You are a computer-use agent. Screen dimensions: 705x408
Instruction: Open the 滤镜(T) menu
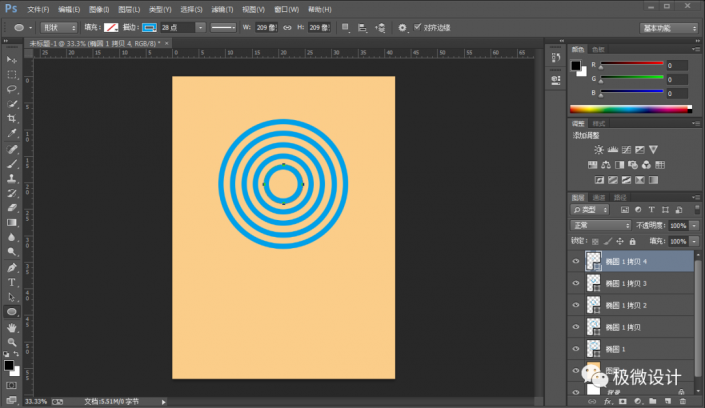(223, 8)
